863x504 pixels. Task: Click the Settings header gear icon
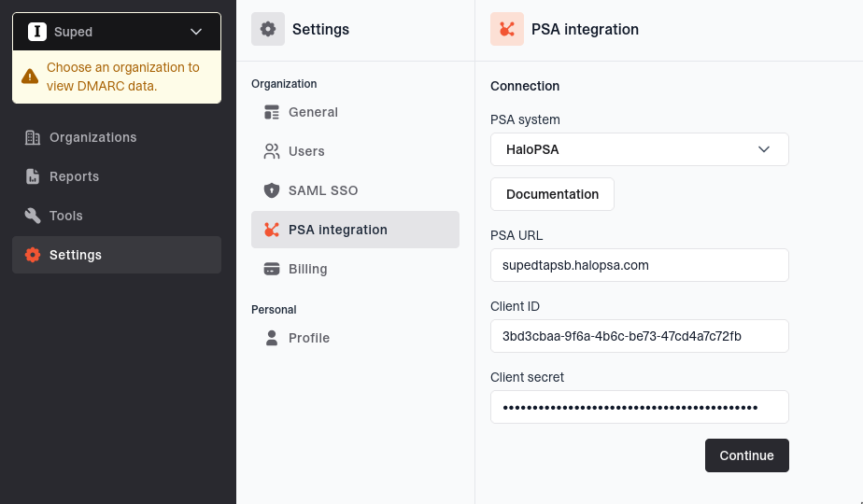click(268, 29)
